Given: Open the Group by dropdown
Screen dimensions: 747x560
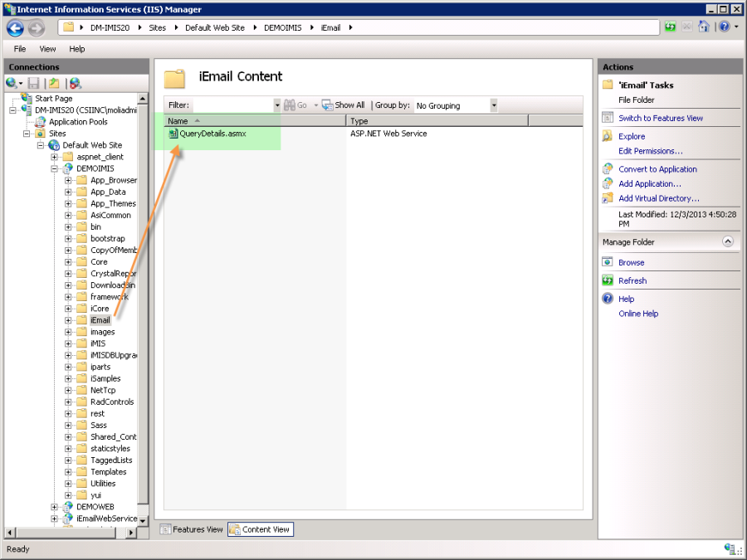Looking at the screenshot, I should [494, 105].
